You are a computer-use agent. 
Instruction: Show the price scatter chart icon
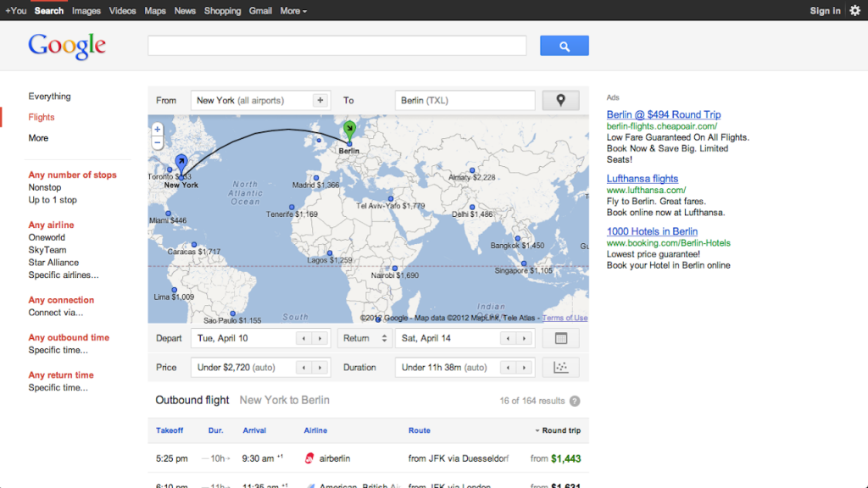(560, 368)
